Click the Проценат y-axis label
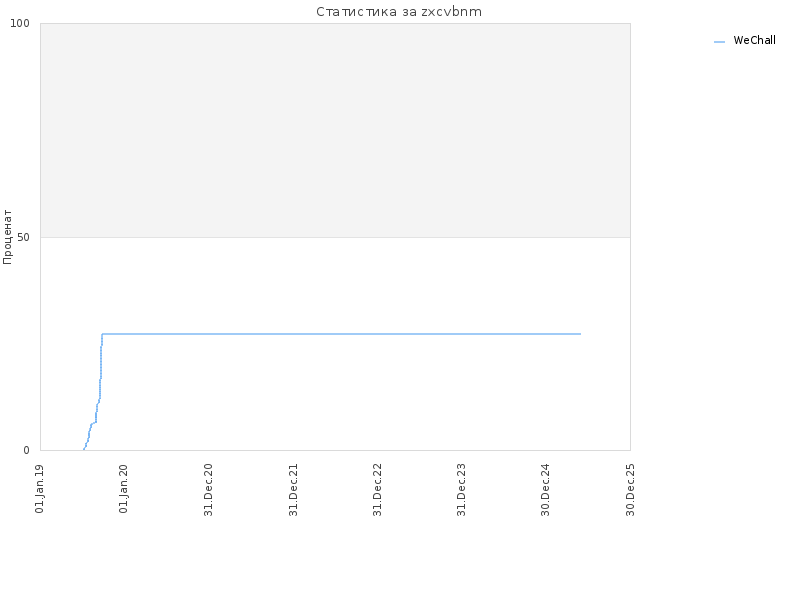800x600 pixels. [x=7, y=237]
